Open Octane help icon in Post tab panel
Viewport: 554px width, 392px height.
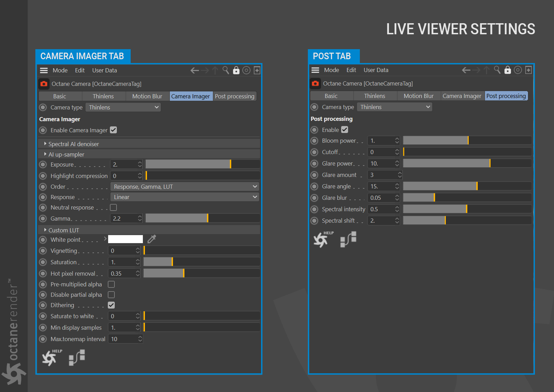click(323, 239)
